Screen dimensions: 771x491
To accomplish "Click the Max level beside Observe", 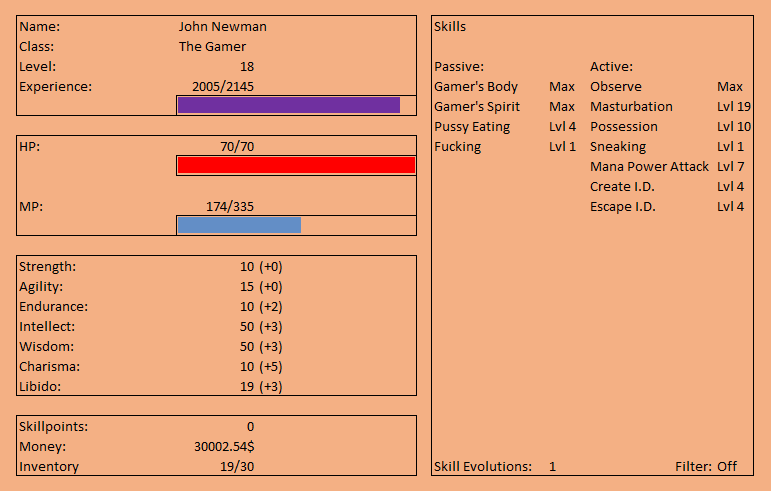I will click(x=730, y=87).
